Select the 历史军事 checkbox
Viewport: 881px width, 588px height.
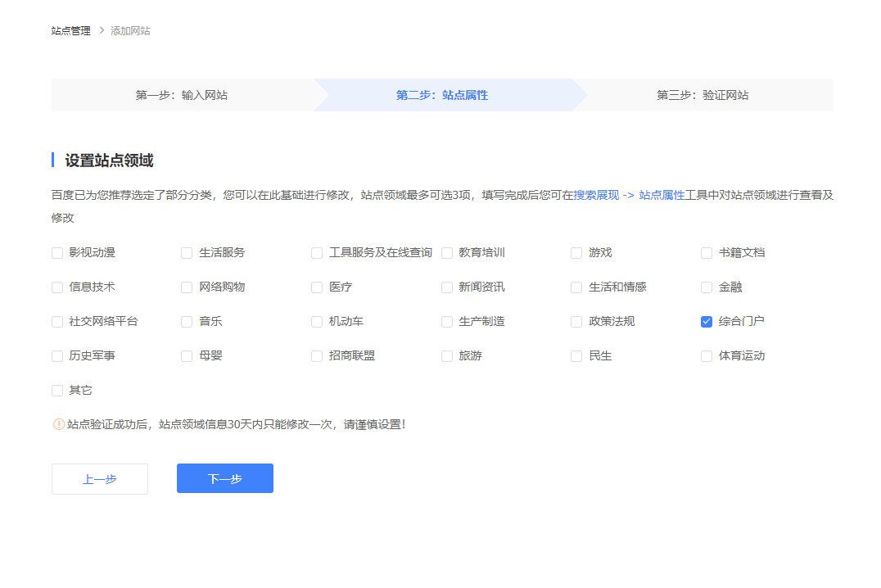click(x=57, y=356)
